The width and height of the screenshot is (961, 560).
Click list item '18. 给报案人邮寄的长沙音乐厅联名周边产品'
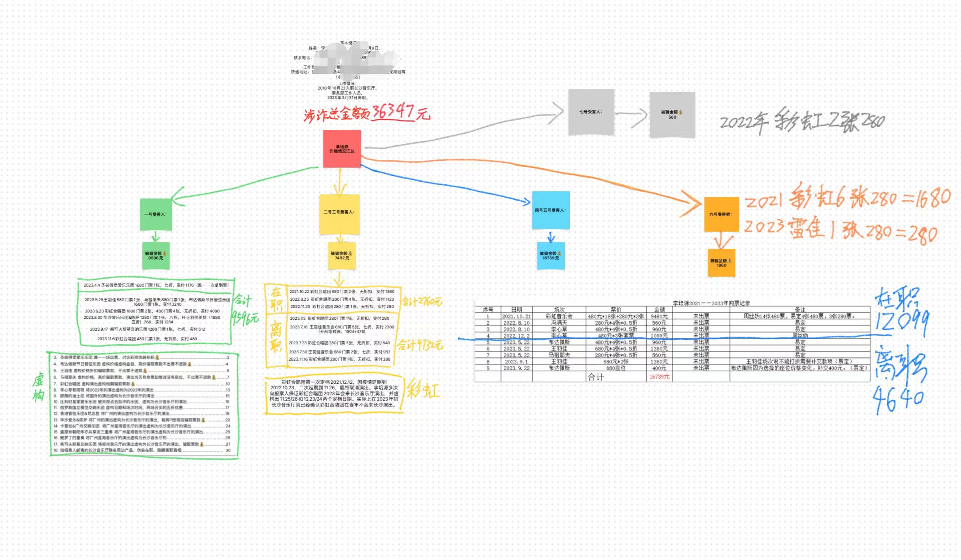(x=141, y=451)
